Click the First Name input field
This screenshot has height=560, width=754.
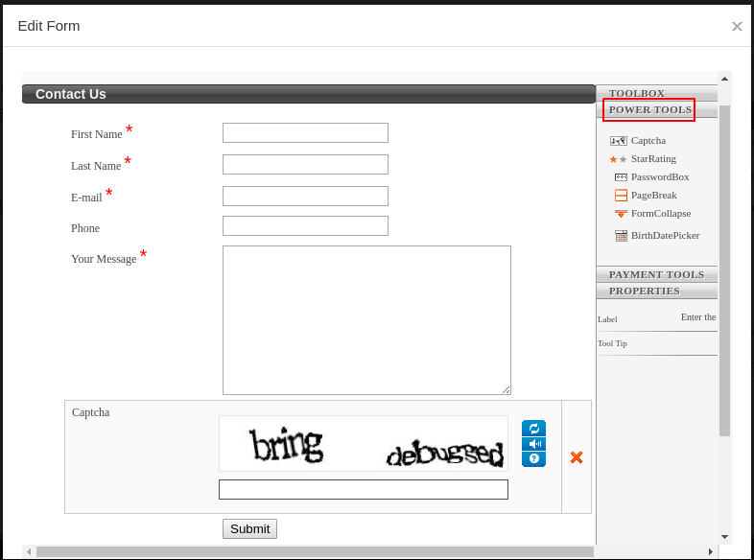[x=305, y=133]
